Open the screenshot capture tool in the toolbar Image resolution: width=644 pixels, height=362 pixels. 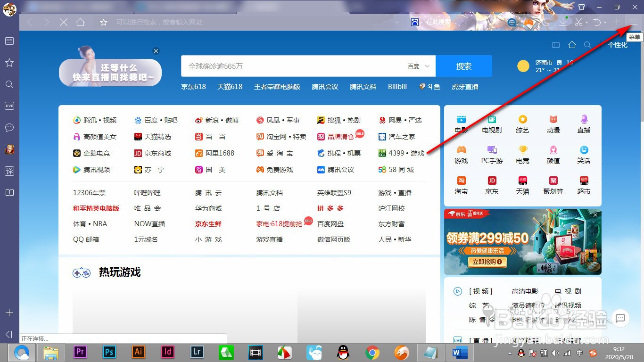(x=578, y=22)
